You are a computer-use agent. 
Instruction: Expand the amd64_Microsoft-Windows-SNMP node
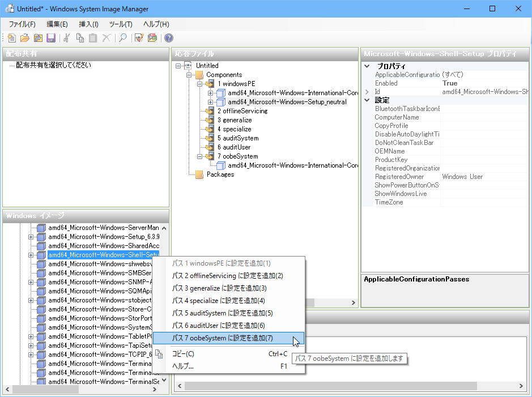pyautogui.click(x=31, y=282)
